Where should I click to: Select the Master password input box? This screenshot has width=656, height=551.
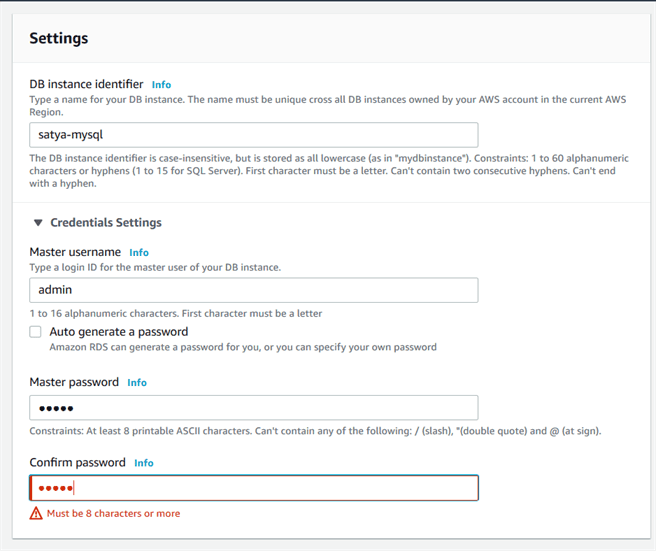click(253, 408)
